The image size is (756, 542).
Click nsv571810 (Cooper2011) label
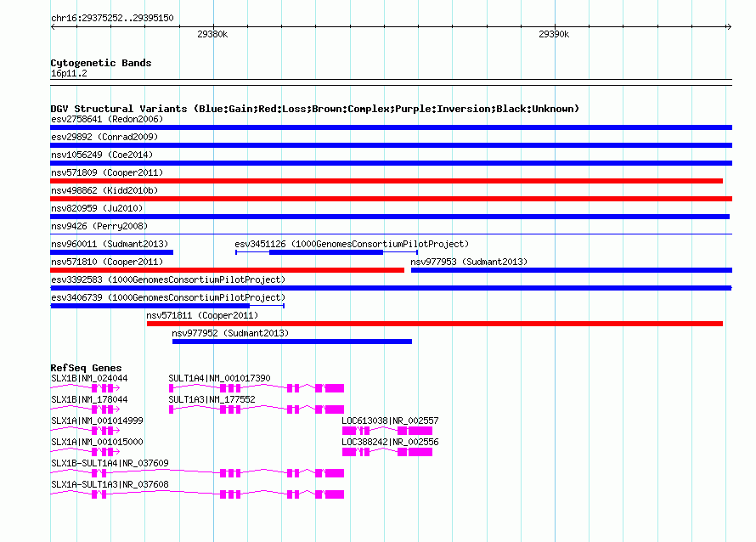(x=107, y=262)
